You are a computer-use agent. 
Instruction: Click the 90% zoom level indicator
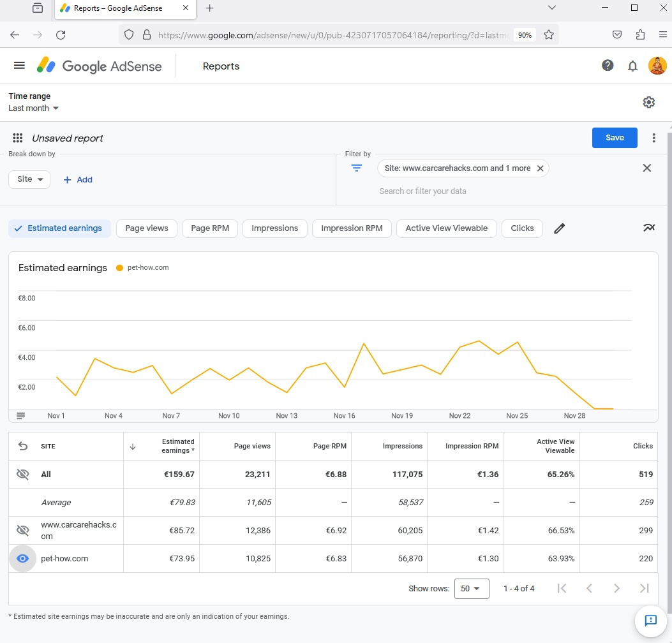point(525,35)
